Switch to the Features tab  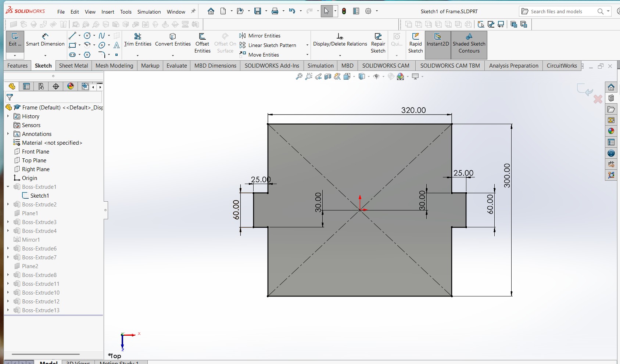pyautogui.click(x=17, y=66)
